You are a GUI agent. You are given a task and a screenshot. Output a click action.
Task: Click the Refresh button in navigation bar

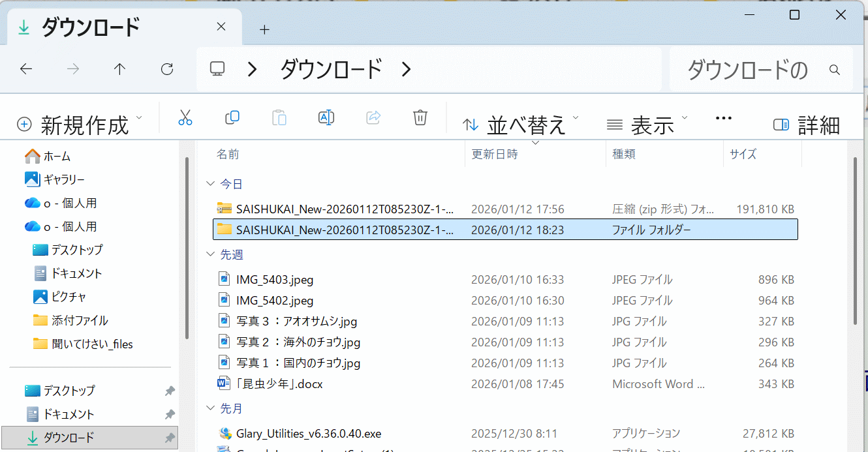167,69
